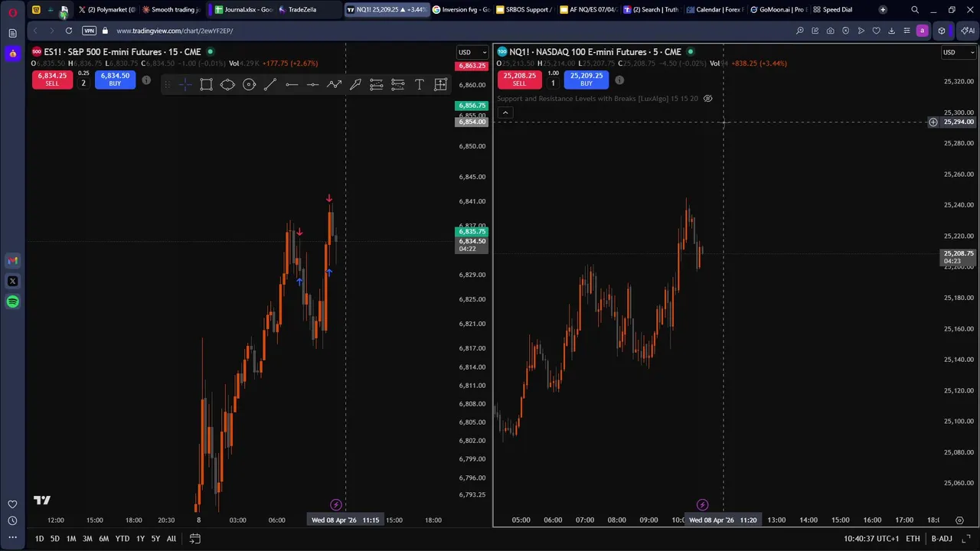
Task: Select the arrow marker tool
Action: 355,84
